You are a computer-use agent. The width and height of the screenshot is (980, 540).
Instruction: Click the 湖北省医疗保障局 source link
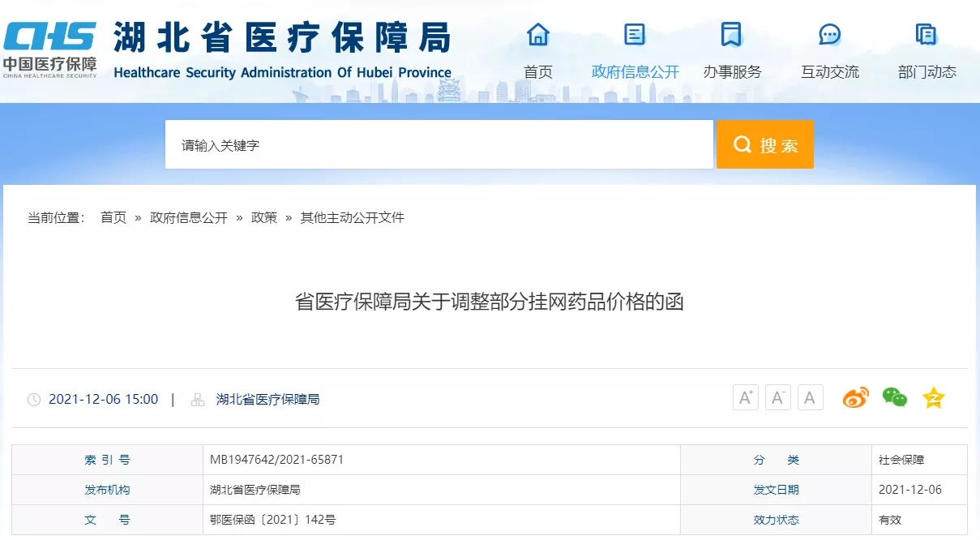267,399
